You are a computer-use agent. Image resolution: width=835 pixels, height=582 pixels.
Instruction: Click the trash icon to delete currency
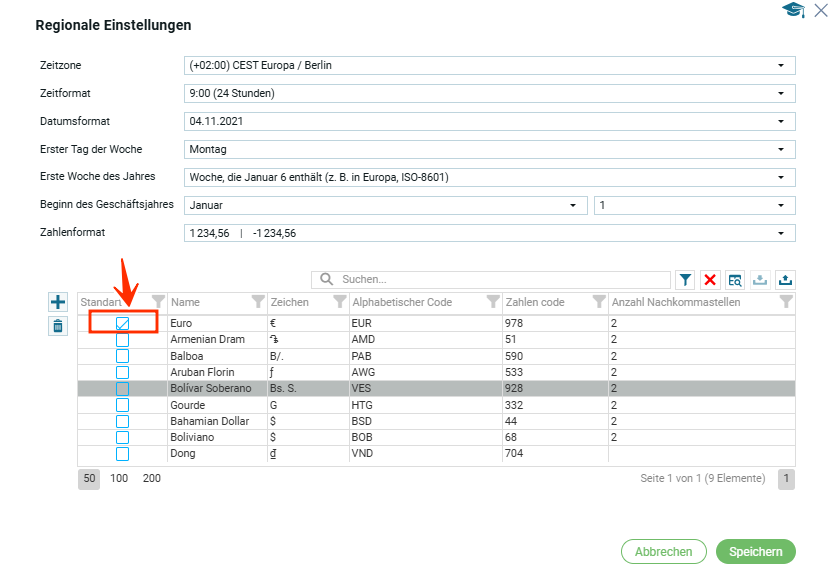tap(58, 326)
